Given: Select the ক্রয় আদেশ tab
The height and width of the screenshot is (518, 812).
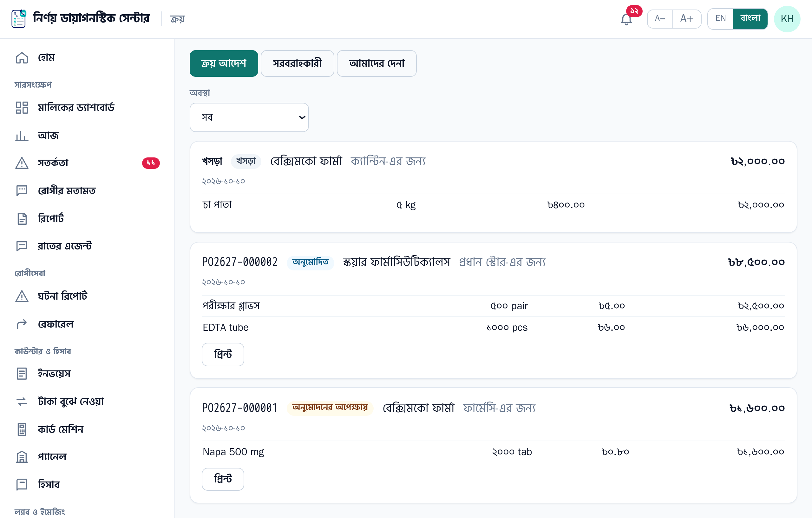Looking at the screenshot, I should pos(224,63).
